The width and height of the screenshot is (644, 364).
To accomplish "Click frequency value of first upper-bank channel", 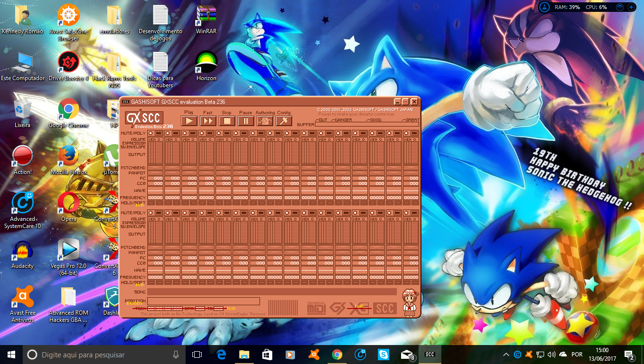I will click(155, 198).
